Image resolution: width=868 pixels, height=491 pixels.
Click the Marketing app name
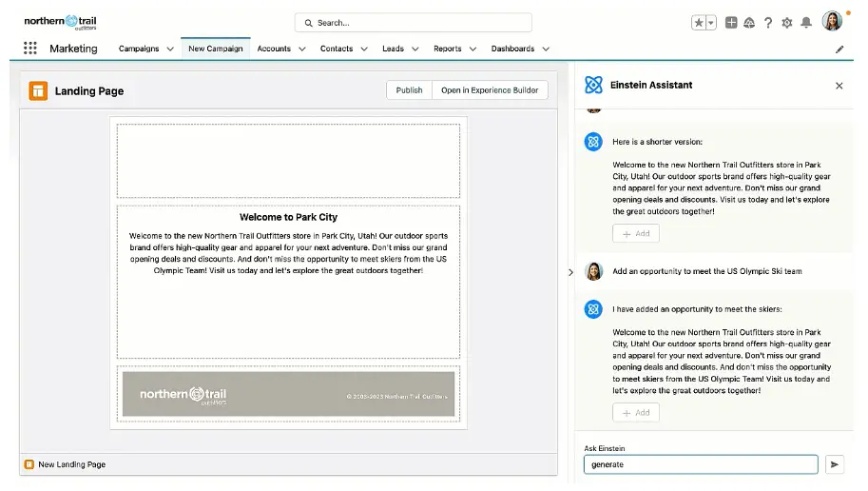(x=73, y=49)
